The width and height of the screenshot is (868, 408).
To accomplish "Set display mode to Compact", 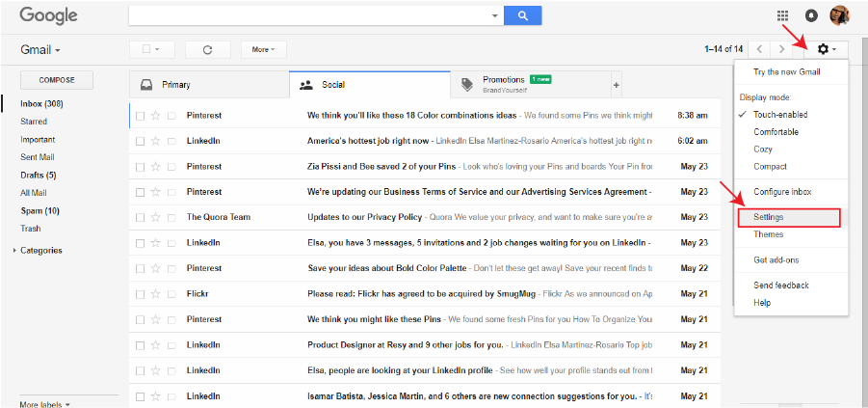I will tap(770, 166).
